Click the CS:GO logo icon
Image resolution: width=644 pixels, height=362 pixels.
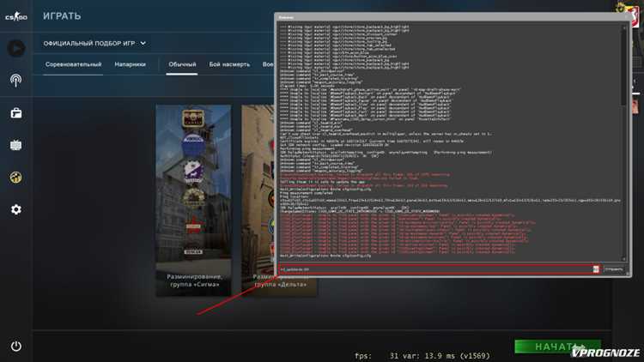coord(16,16)
